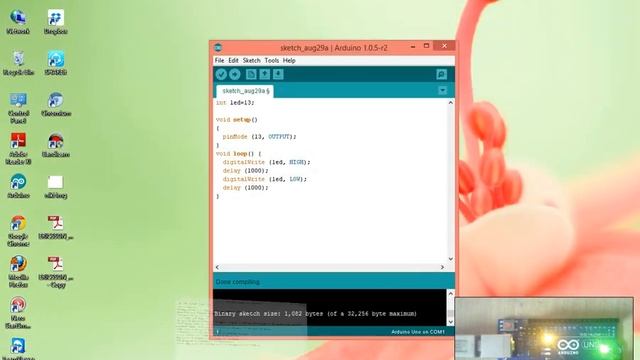Screen dimensions: 640x360
Task: Click the Arduino board webcam thumbnail
Action: [544, 329]
